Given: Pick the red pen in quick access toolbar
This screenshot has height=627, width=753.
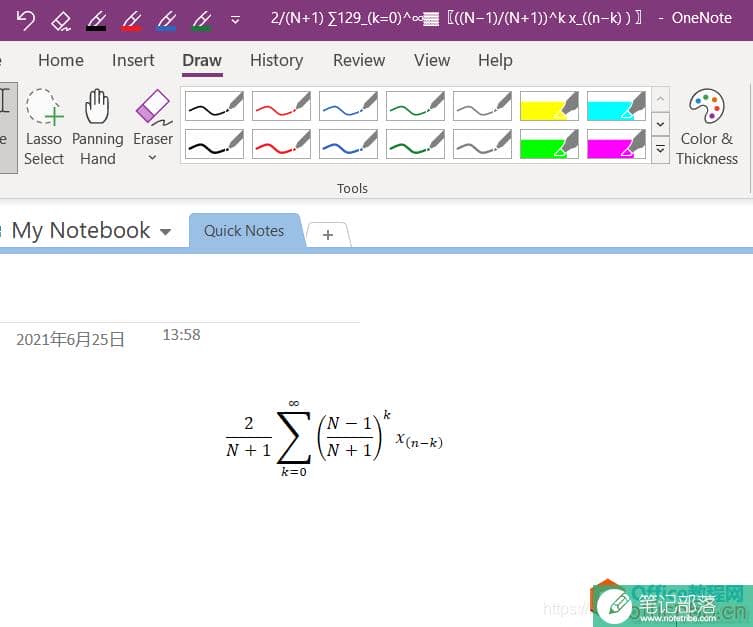Looking at the screenshot, I should (x=131, y=21).
